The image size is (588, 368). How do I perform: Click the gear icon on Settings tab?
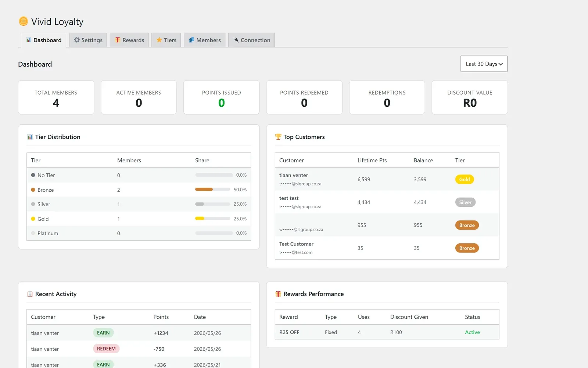pyautogui.click(x=76, y=40)
